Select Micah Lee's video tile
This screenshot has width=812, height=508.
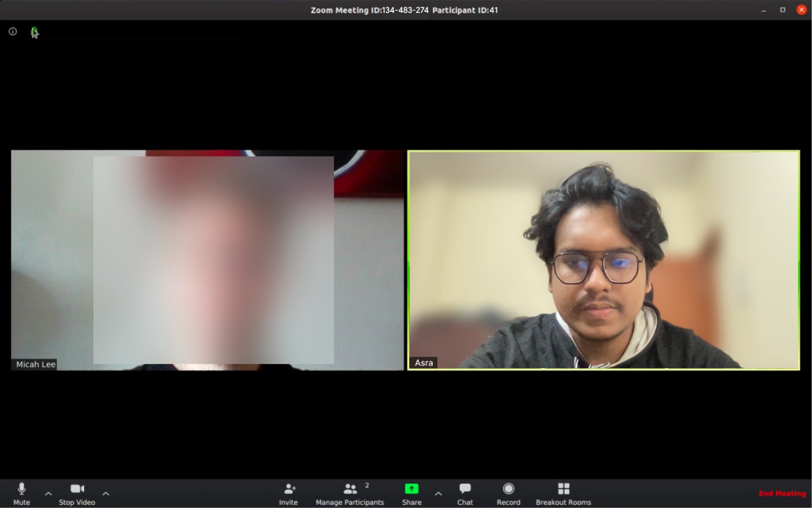tap(208, 259)
